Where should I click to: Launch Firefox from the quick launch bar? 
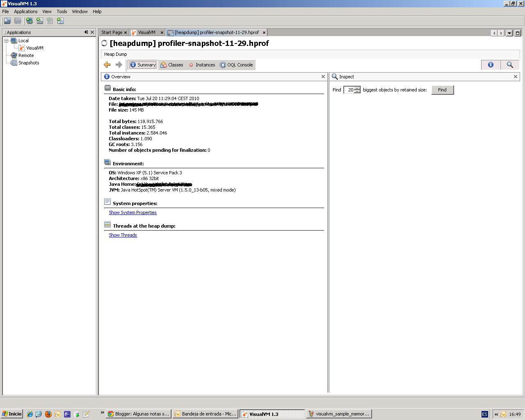click(x=48, y=414)
